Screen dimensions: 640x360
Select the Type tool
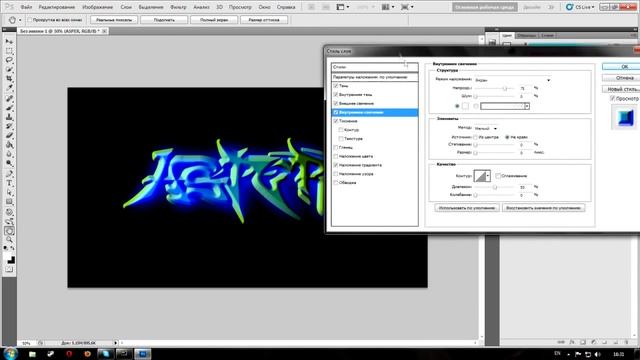click(x=9, y=183)
